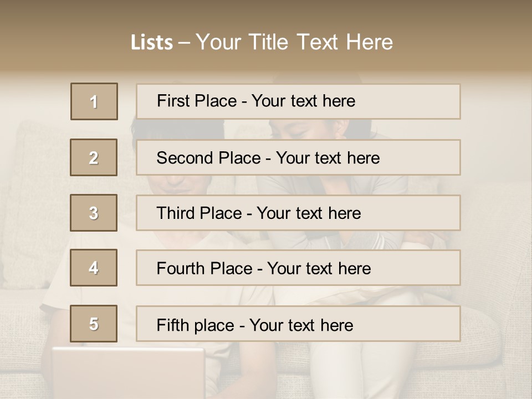Click the words 'Fourth Place' in bar
This screenshot has height=399, width=532.
click(204, 268)
